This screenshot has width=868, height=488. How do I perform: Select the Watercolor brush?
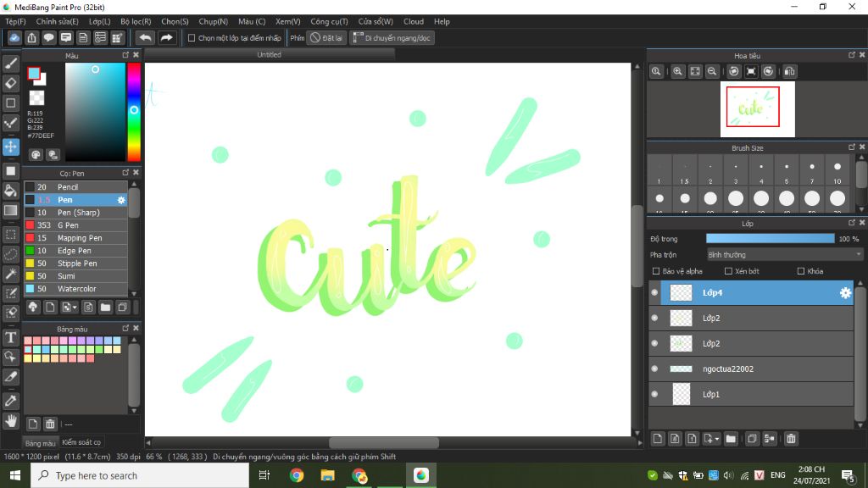(75, 289)
